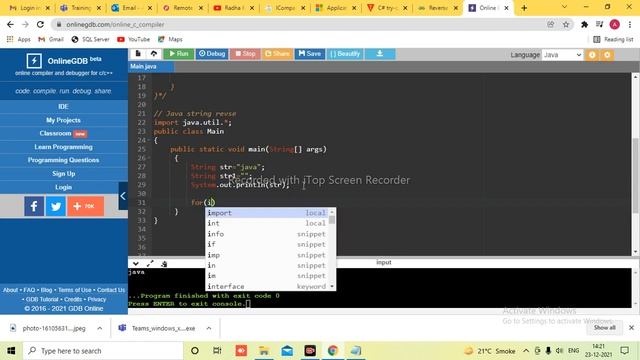Viewport: 640px width, 360px height.
Task: Beautify the code formatting
Action: tap(345, 54)
